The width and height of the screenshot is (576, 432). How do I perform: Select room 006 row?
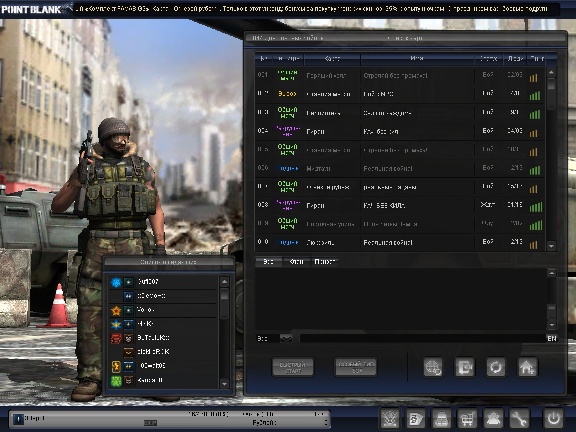click(400, 168)
